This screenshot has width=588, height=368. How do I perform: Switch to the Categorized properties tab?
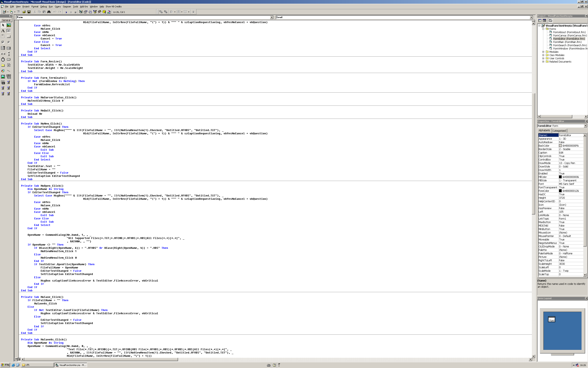[x=559, y=131]
